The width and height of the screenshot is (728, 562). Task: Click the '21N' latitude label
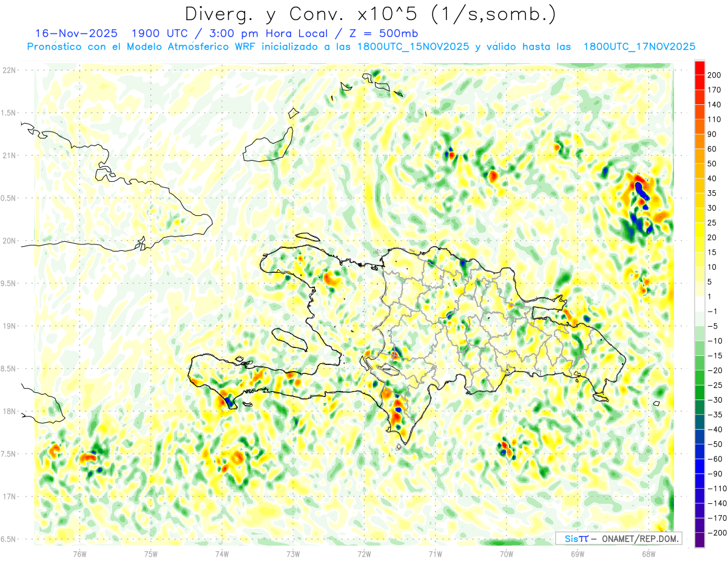(x=9, y=156)
